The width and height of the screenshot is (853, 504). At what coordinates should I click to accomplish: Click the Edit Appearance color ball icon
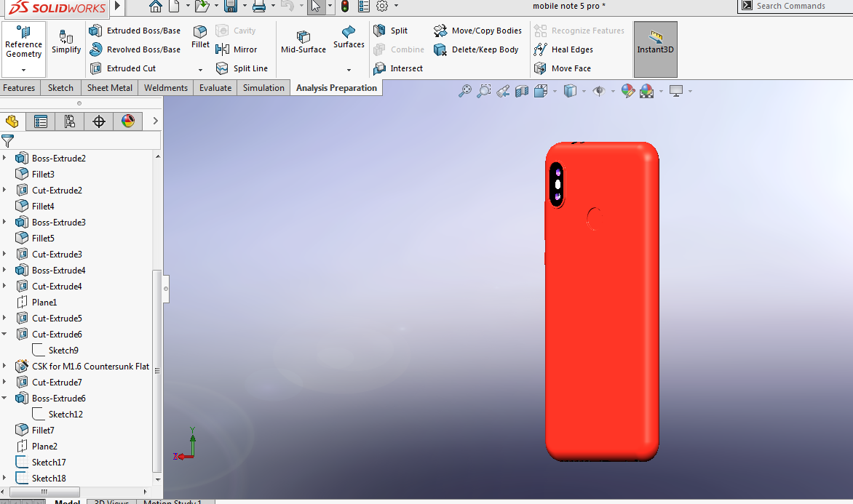[x=628, y=92]
